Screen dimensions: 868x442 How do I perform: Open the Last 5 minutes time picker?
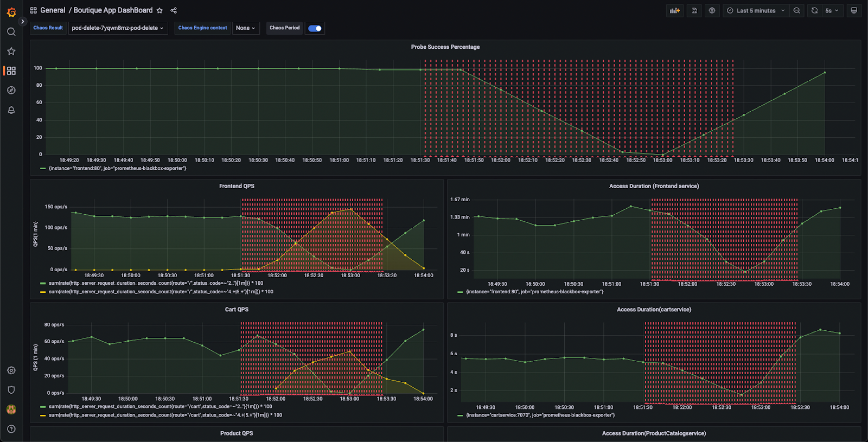(x=756, y=10)
